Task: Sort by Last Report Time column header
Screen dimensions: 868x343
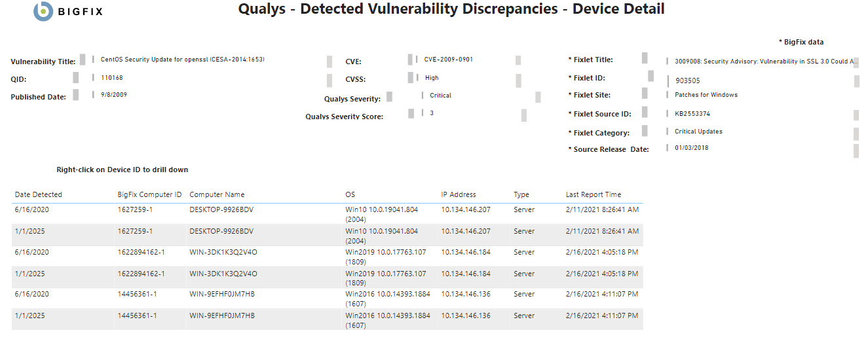Action: pos(594,194)
